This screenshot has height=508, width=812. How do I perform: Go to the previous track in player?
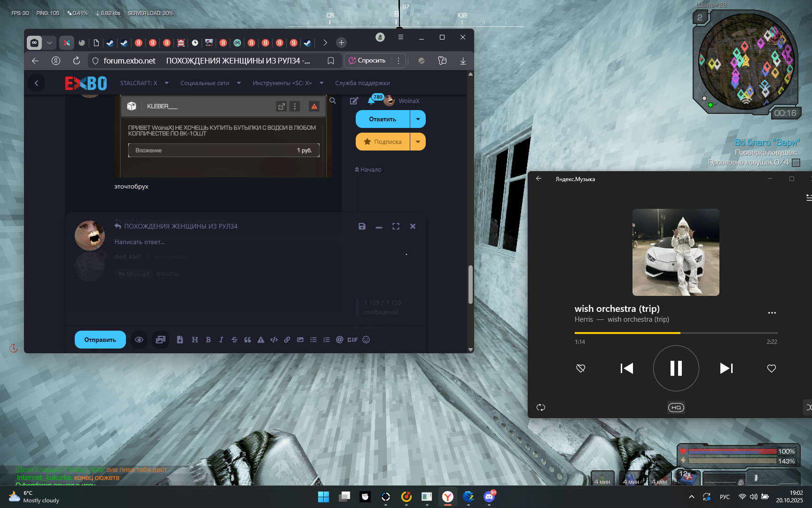[626, 368]
